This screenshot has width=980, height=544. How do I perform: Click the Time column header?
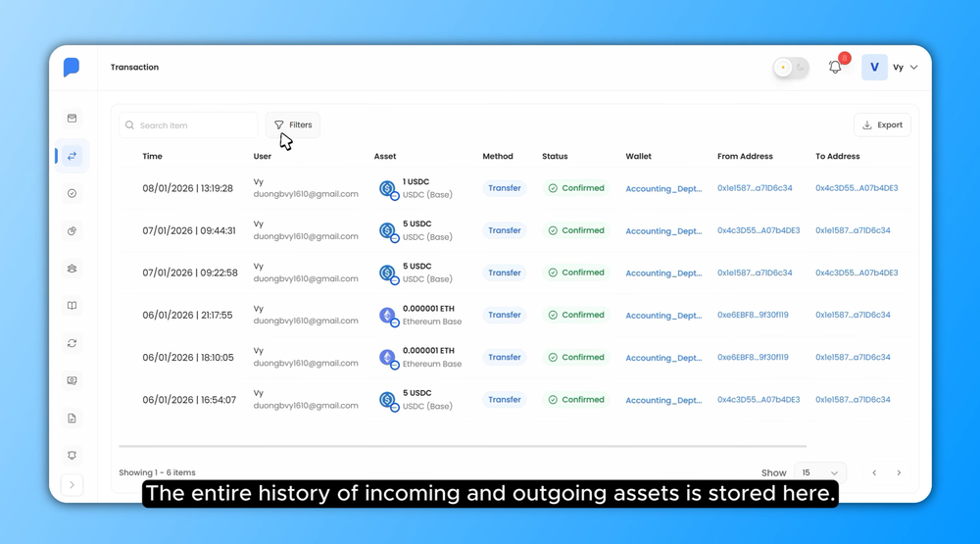152,156
